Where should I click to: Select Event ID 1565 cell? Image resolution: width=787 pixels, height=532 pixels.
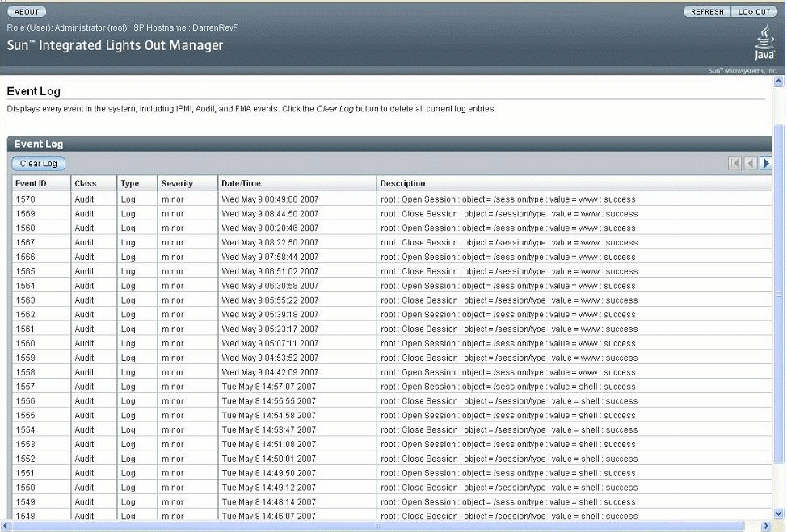[41, 271]
